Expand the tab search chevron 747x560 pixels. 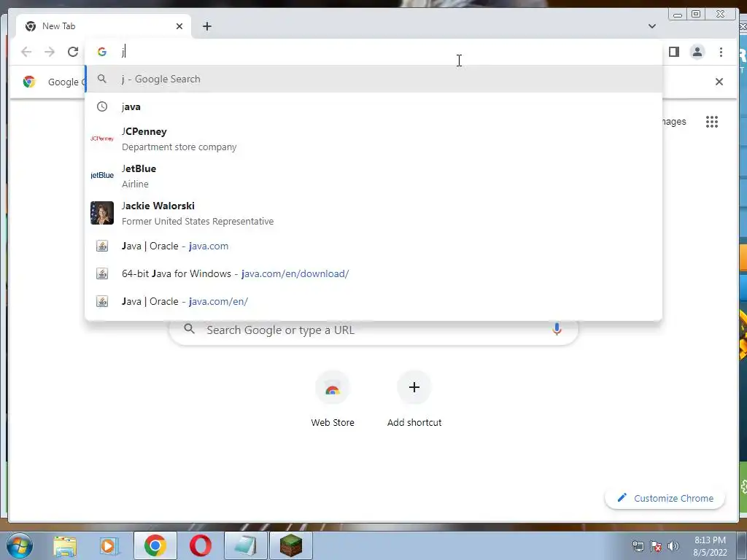click(651, 26)
